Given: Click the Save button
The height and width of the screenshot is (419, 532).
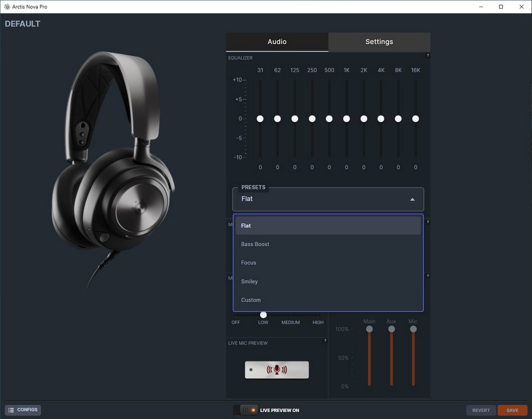Looking at the screenshot, I should pyautogui.click(x=512, y=410).
